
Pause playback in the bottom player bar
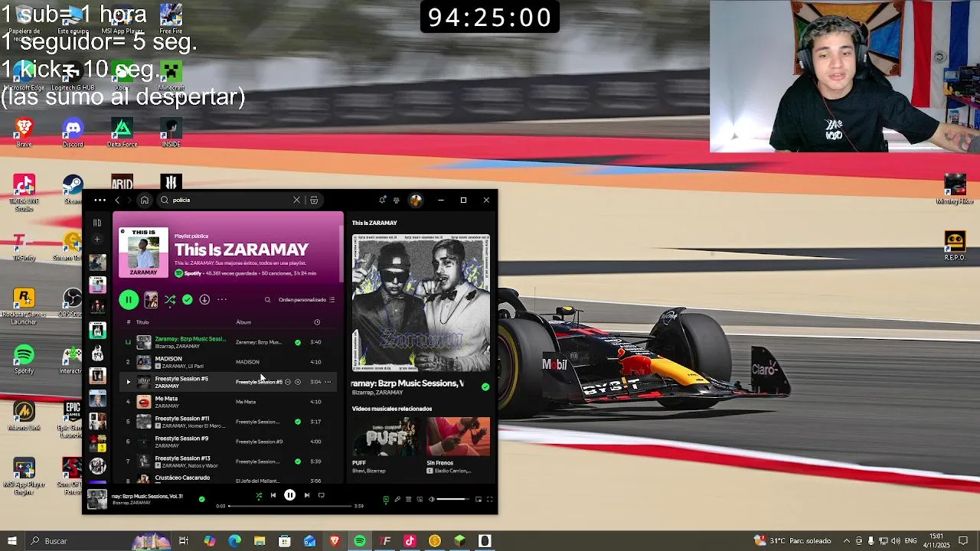pos(289,496)
